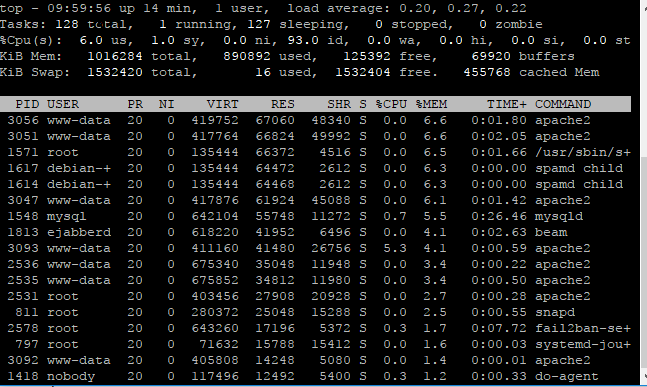Click the TIME+ column header

tap(507, 104)
